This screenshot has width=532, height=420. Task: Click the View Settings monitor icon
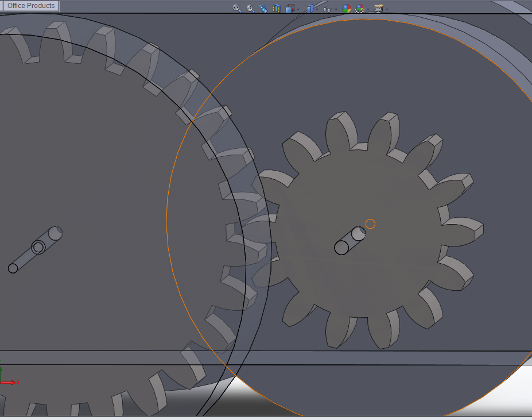379,8
